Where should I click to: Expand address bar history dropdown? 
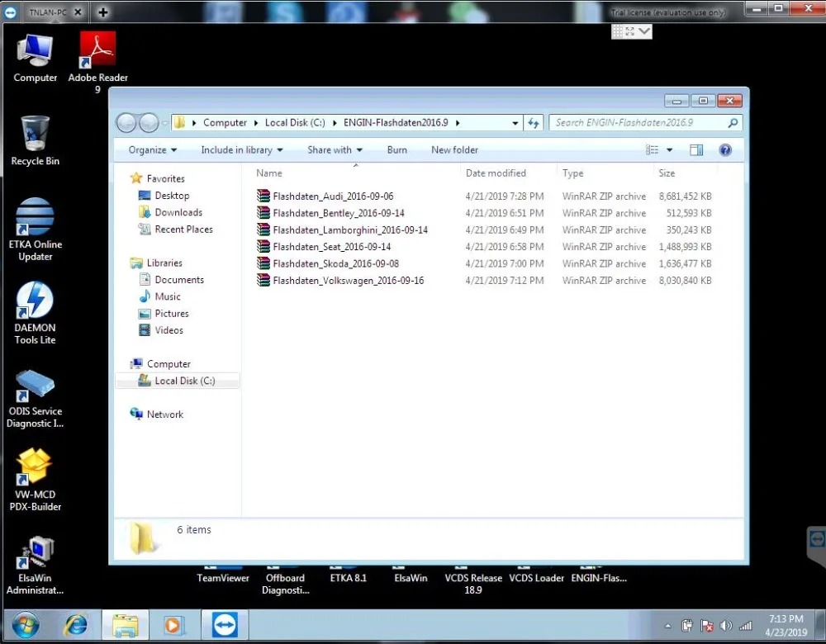coord(515,123)
